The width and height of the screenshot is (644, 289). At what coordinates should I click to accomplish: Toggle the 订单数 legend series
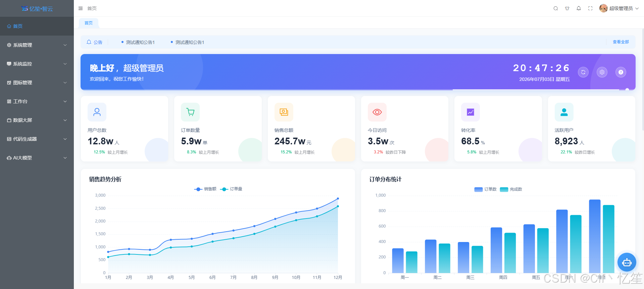point(485,189)
